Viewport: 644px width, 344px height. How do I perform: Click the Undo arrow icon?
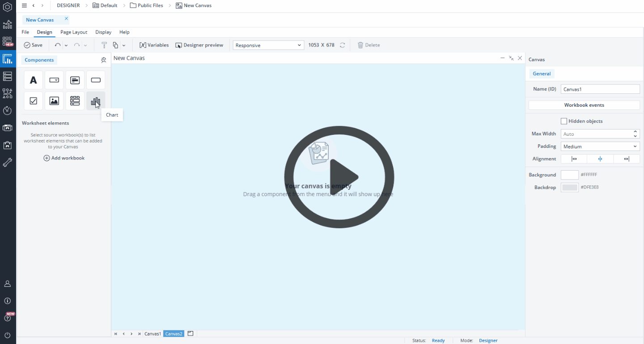point(58,45)
